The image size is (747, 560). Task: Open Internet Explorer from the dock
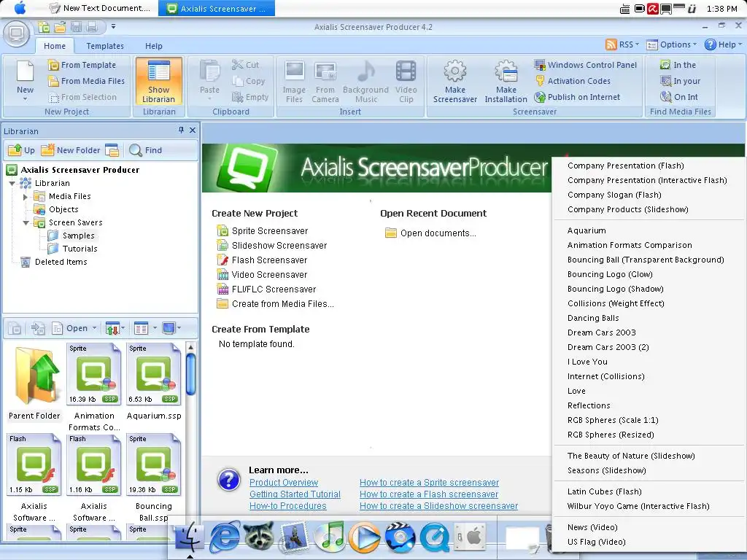point(225,536)
